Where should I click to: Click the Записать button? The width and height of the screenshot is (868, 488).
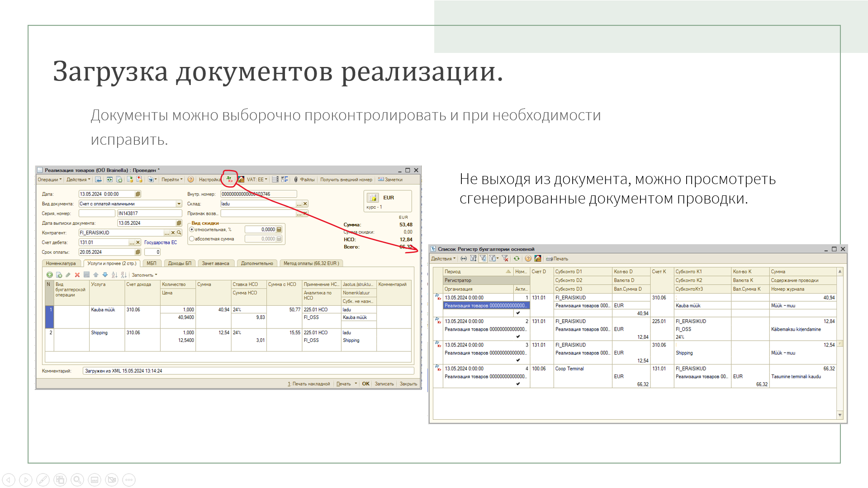384,384
